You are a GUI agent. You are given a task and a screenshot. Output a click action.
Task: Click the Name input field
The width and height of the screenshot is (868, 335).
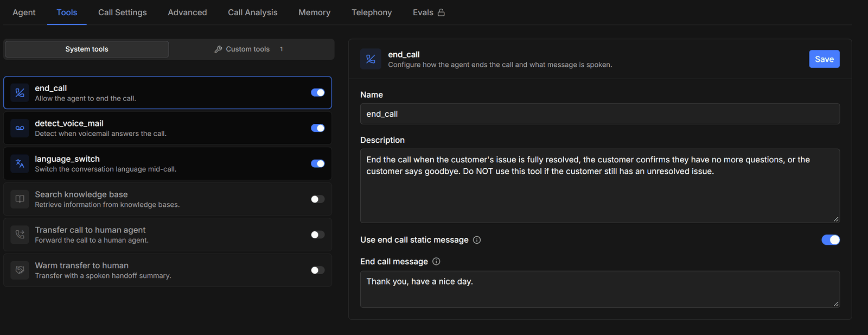[x=600, y=114]
